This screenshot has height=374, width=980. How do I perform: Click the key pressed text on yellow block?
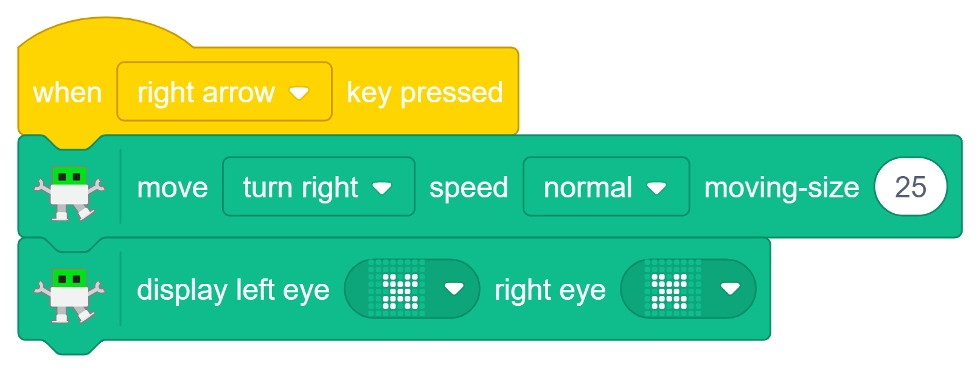pos(425,93)
